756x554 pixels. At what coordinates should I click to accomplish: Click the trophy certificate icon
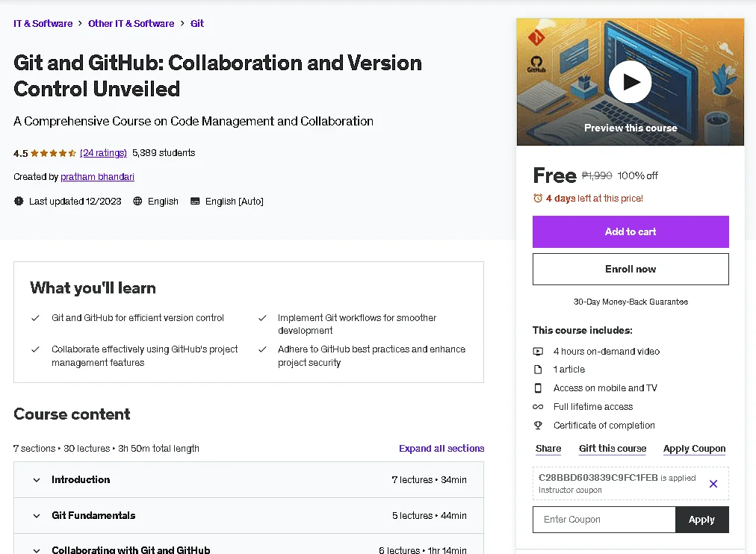[x=538, y=425]
